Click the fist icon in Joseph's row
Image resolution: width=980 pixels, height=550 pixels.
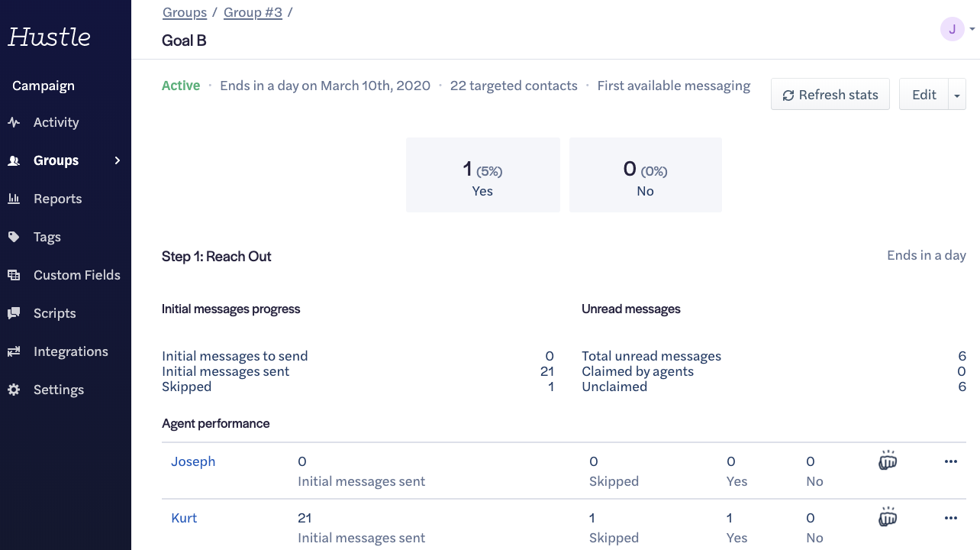tap(888, 461)
